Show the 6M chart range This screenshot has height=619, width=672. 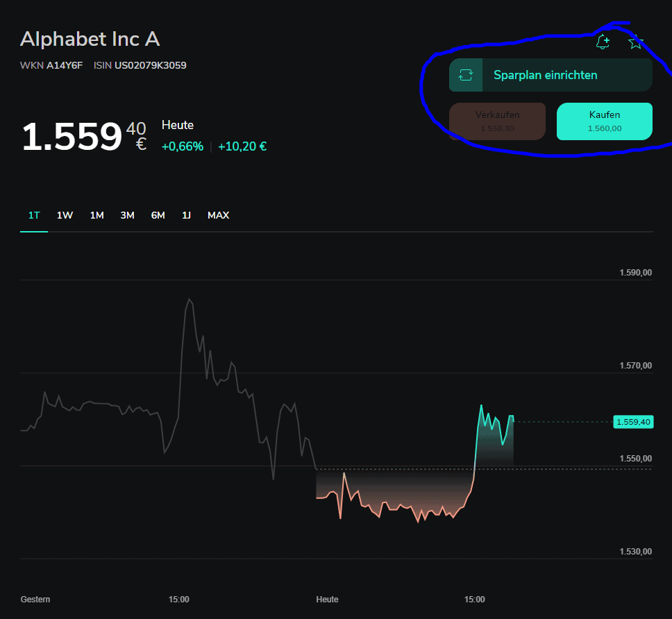[x=158, y=216]
